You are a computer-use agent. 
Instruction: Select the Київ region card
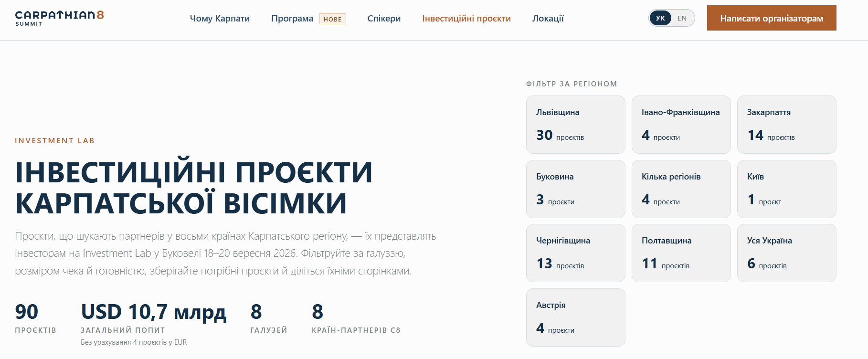pos(787,189)
